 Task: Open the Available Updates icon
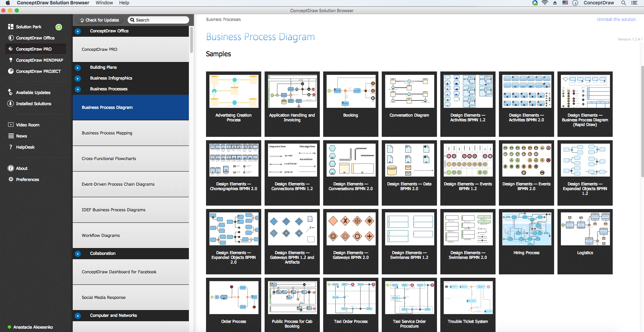tap(10, 92)
